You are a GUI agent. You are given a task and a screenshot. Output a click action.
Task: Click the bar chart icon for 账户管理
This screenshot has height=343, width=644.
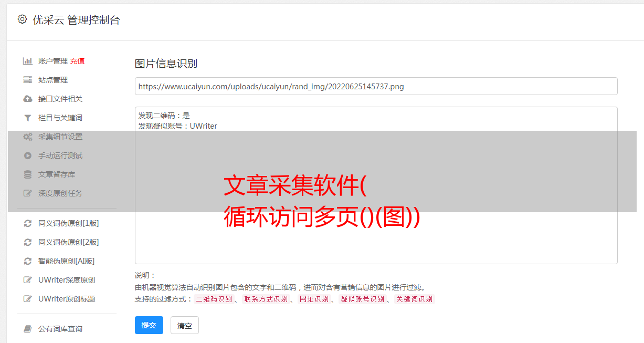point(28,61)
